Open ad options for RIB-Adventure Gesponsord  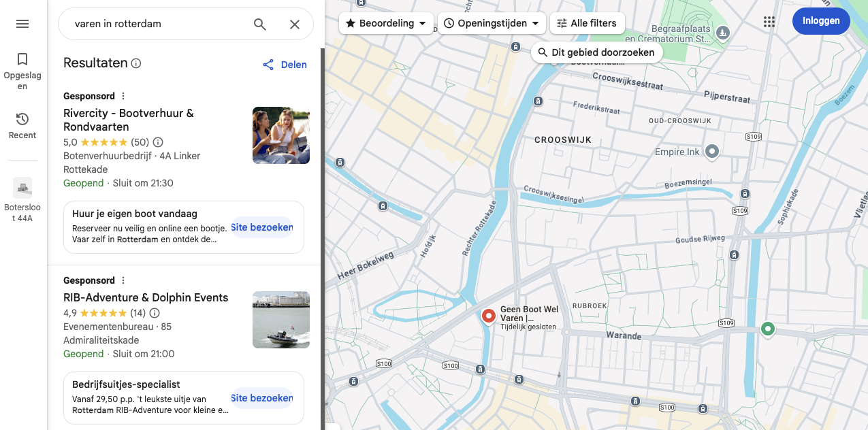coord(123,280)
